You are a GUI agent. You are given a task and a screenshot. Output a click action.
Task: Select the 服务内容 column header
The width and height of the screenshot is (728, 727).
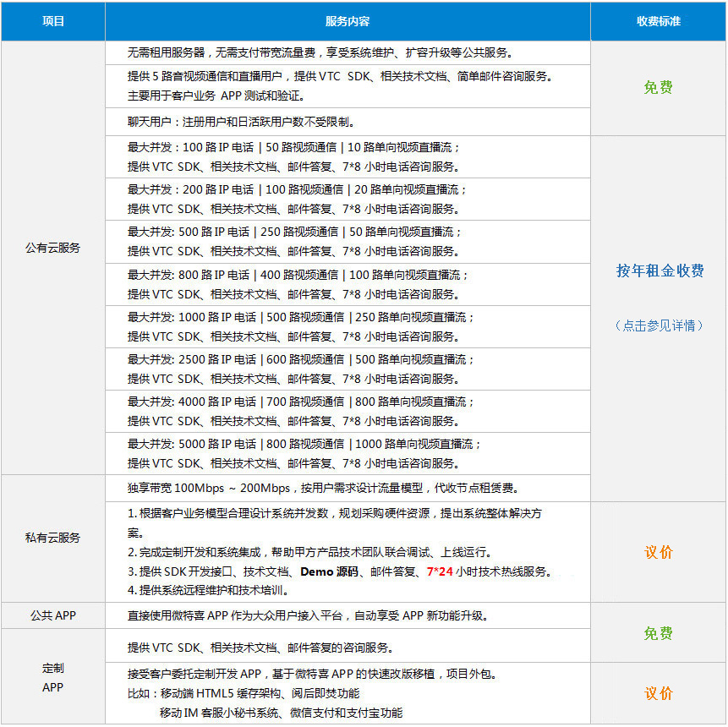(347, 21)
